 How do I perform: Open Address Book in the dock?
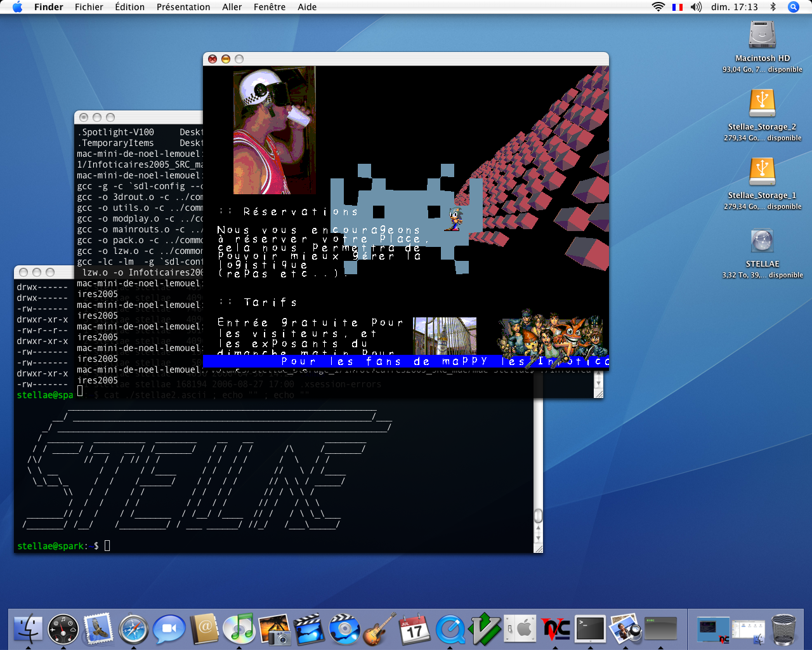tap(204, 629)
